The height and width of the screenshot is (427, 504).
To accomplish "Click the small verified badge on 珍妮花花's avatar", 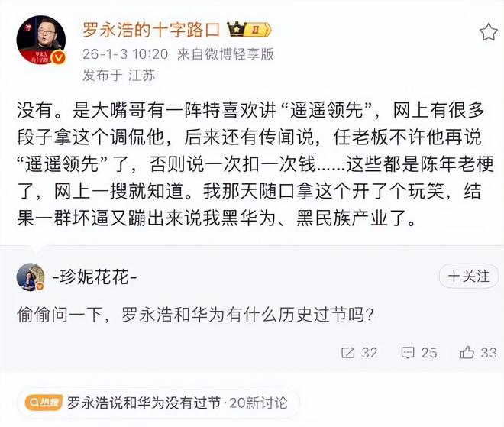I will point(40,286).
